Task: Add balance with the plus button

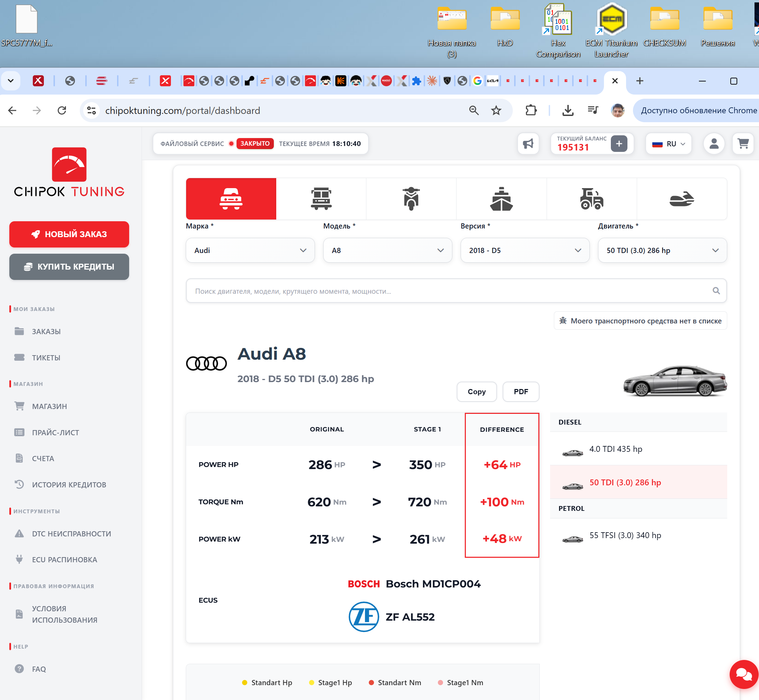Action: pyautogui.click(x=619, y=144)
